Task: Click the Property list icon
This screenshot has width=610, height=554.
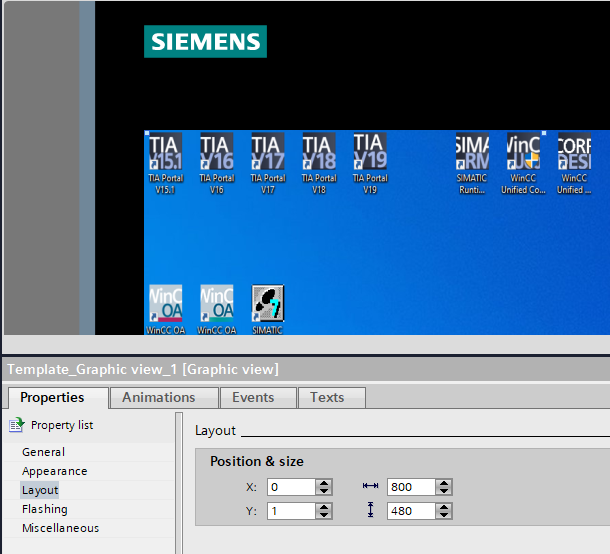Action: coord(16,425)
